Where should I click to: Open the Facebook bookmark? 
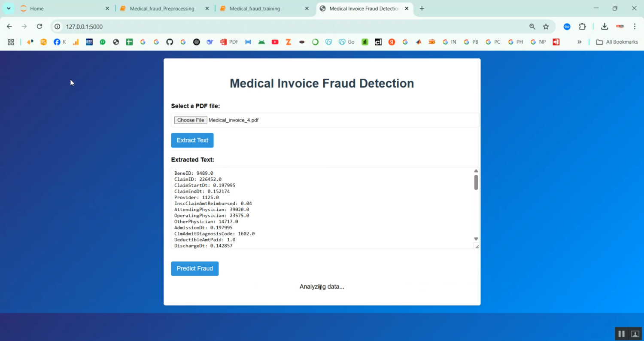(60, 42)
